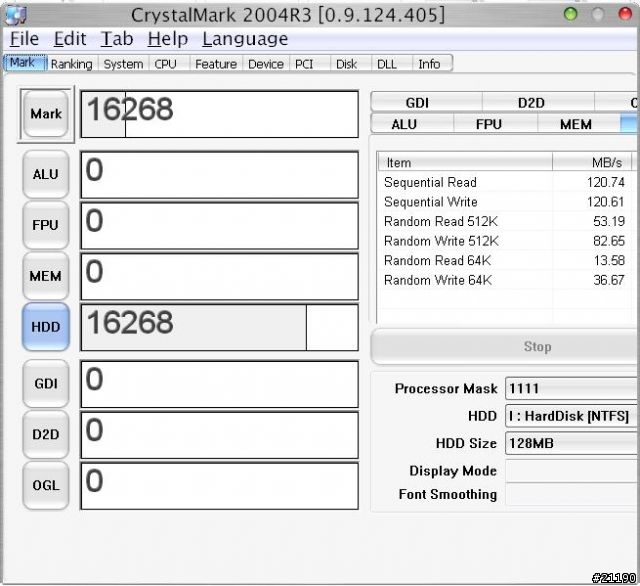640x586 pixels.
Task: Switch to the Feature tab
Action: [x=216, y=64]
